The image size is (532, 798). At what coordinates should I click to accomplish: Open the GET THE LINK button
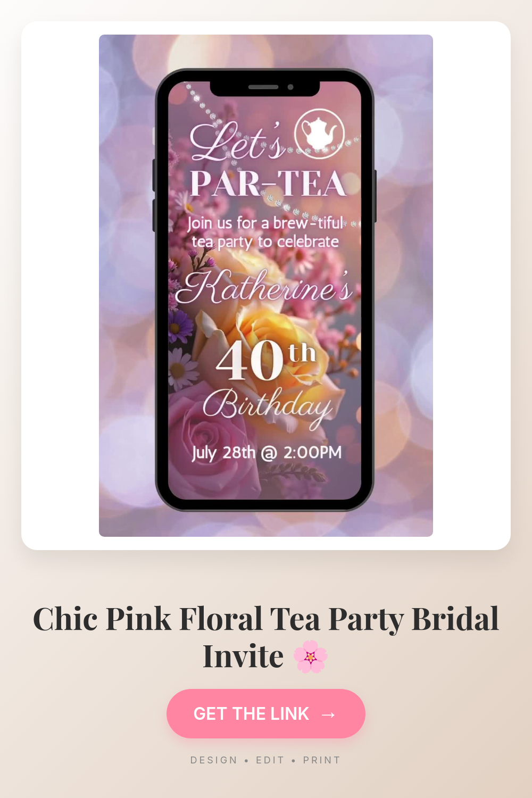pos(266,713)
